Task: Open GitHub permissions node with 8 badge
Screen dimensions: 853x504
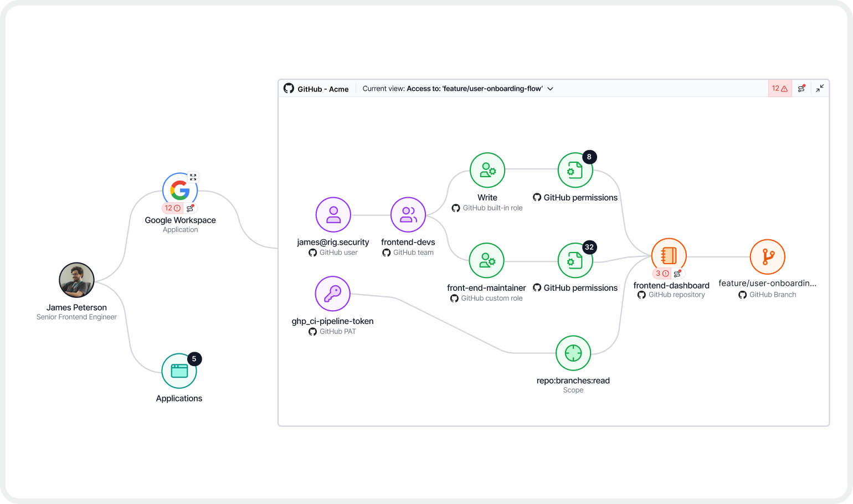Action: tap(575, 170)
